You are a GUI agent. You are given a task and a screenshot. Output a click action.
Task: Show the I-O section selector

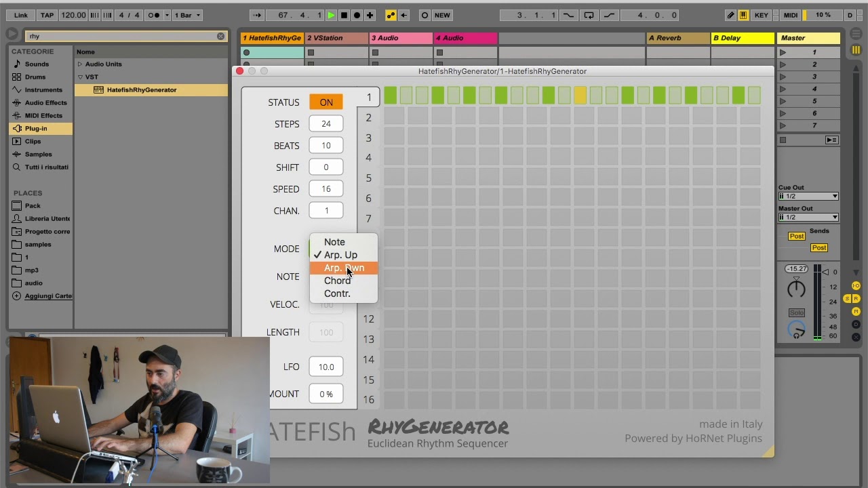(856, 286)
